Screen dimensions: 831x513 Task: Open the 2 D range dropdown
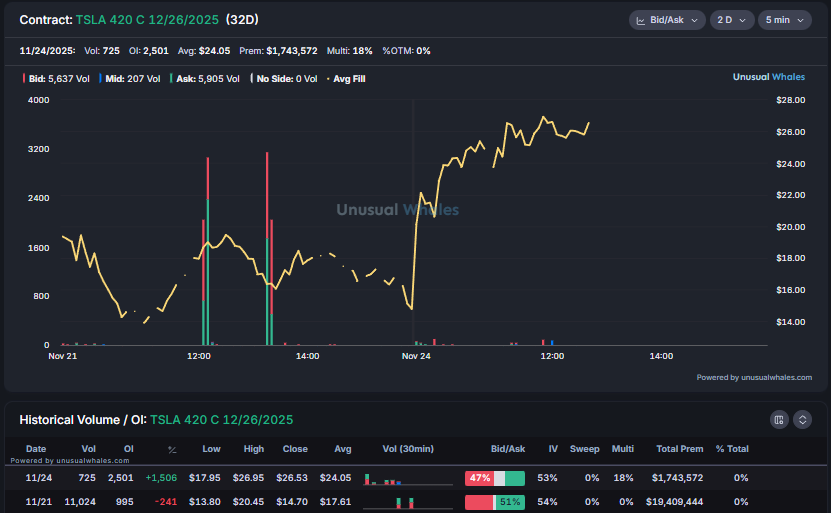point(731,20)
